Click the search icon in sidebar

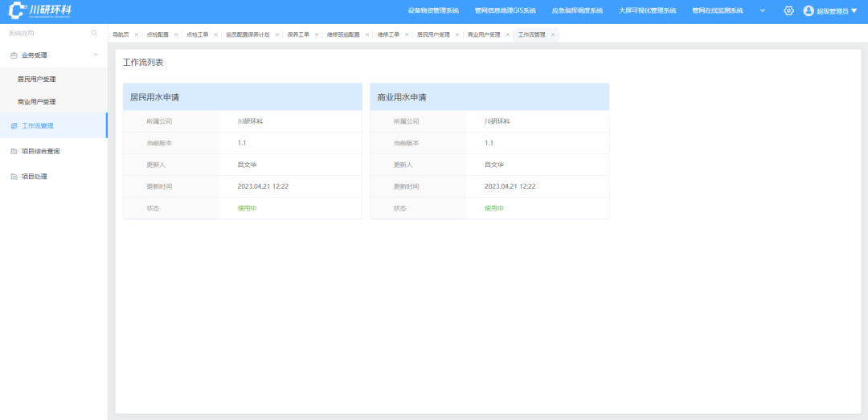(94, 34)
